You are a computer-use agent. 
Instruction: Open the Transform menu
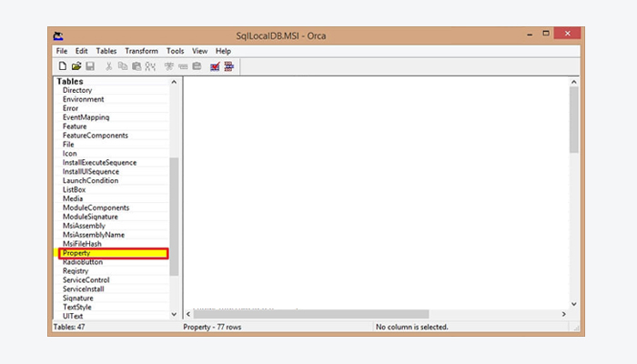click(141, 51)
